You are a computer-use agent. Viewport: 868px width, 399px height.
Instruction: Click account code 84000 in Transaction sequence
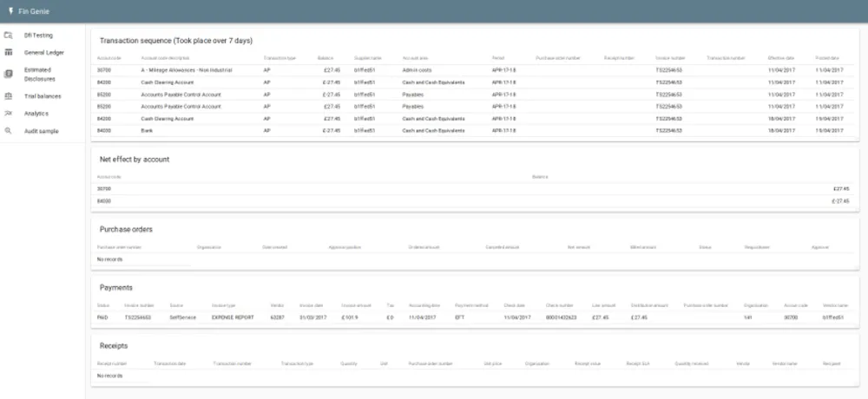tap(103, 131)
